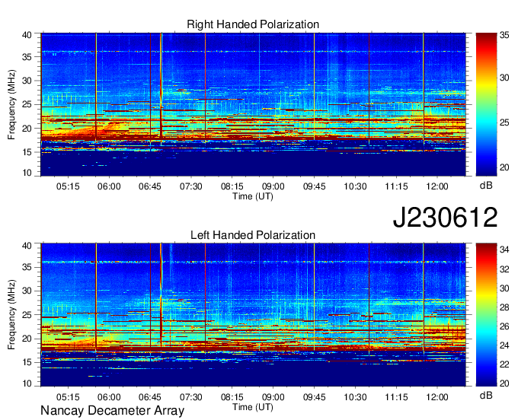Click Time (UT) label under left-handed plot
This screenshot has width=518, height=420.
pyautogui.click(x=253, y=407)
